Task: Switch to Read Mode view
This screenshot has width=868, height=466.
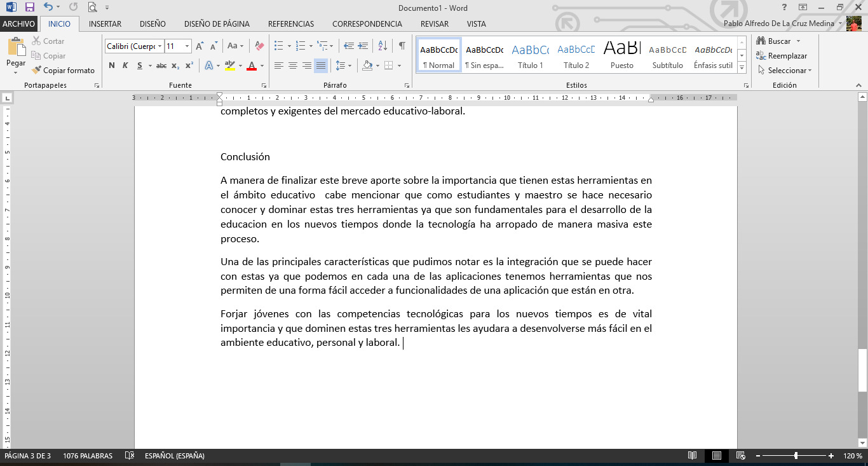Action: click(x=693, y=456)
